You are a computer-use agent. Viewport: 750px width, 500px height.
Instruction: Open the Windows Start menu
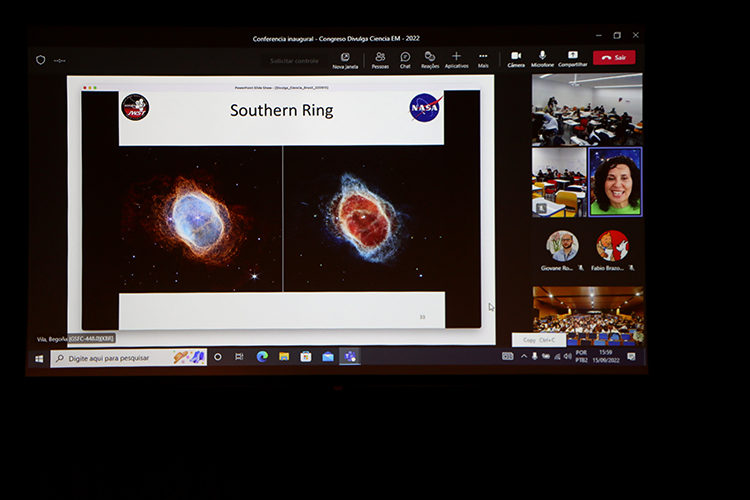39,358
